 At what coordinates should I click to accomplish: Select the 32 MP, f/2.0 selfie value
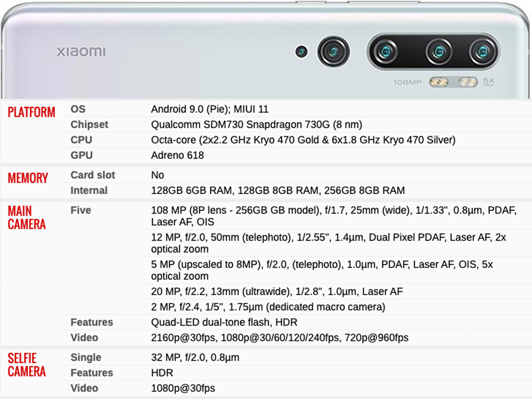click(195, 357)
